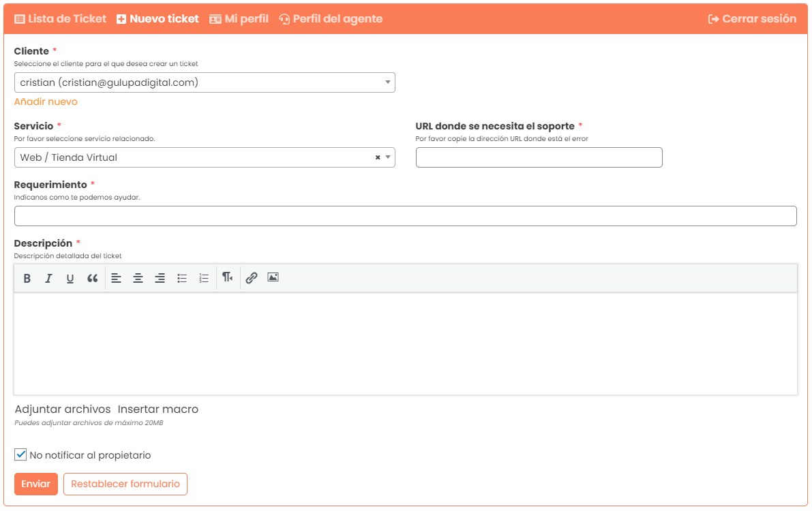Insert a numbered list
The height and width of the screenshot is (511, 812).
tap(204, 279)
